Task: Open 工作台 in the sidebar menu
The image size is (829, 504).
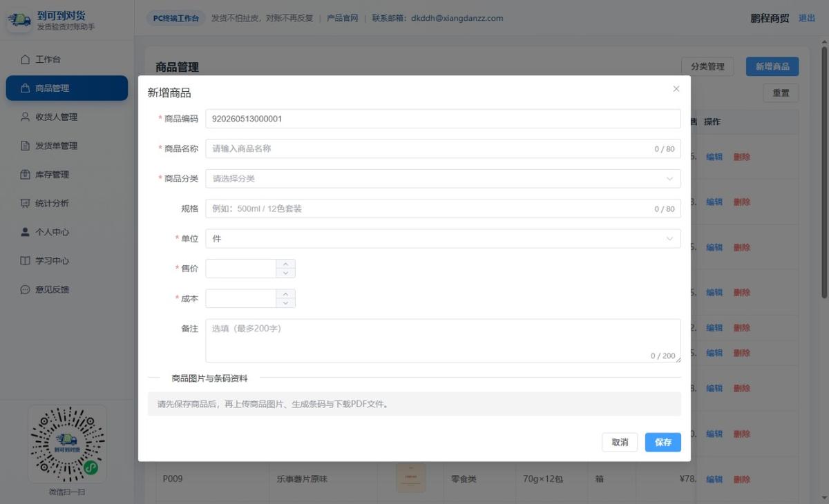Action: (67, 59)
